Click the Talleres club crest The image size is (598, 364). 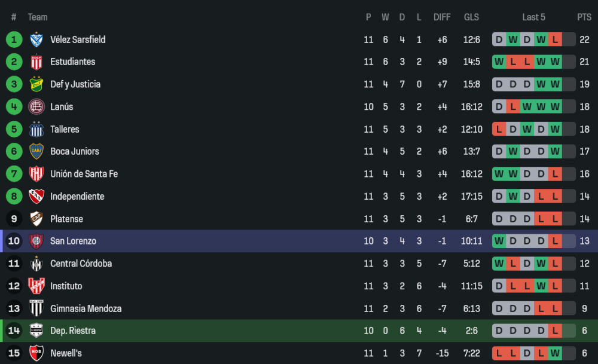point(36,129)
